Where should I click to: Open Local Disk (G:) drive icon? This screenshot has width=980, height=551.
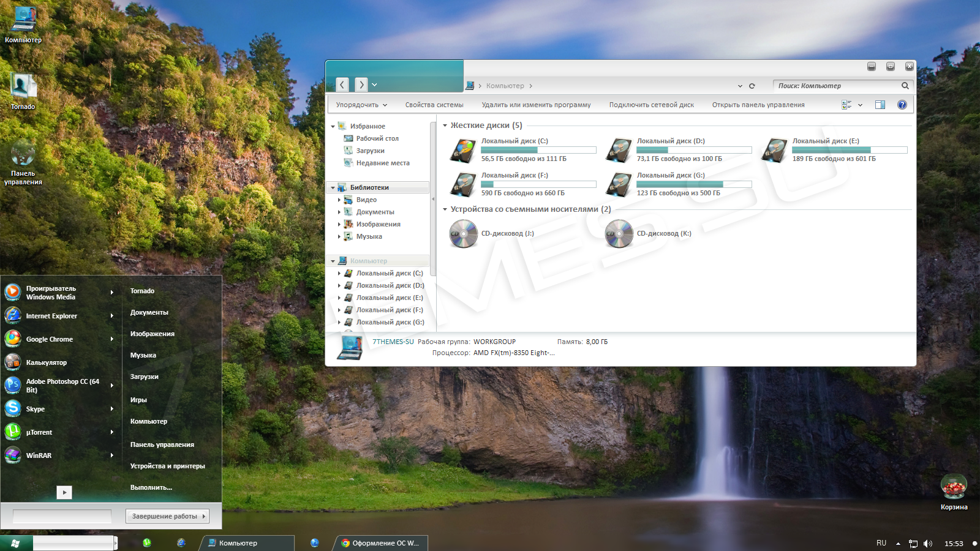(x=619, y=184)
